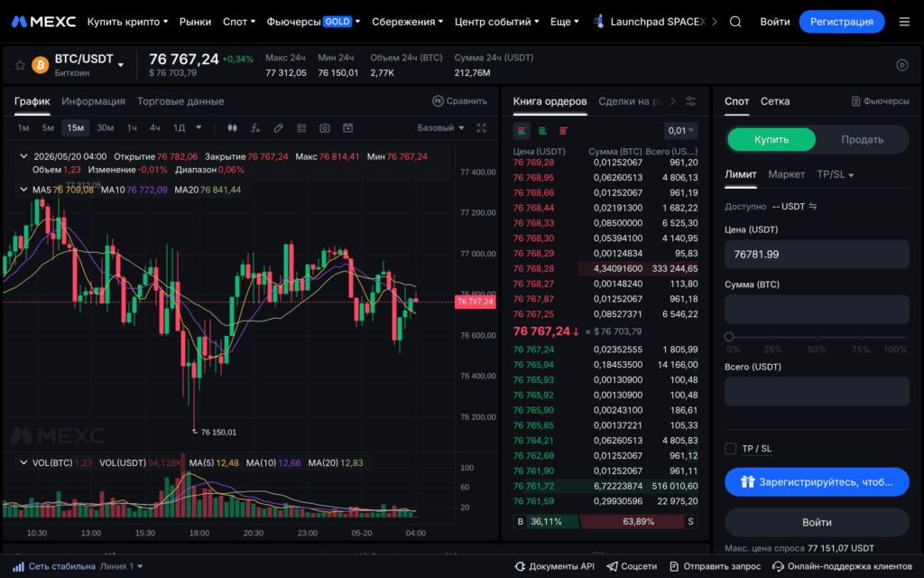The width and height of the screenshot is (924, 578).
Task: Open the Сбережения dropdown
Action: pyautogui.click(x=407, y=22)
